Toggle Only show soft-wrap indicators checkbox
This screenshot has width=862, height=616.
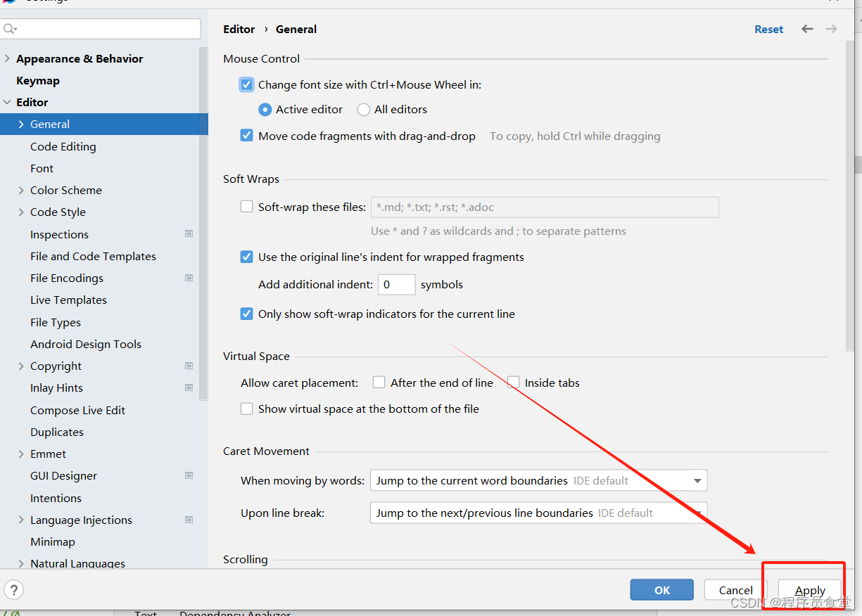point(246,314)
